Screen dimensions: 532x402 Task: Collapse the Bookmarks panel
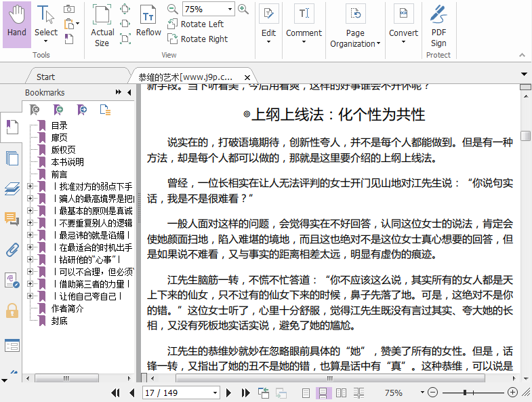[129, 92]
